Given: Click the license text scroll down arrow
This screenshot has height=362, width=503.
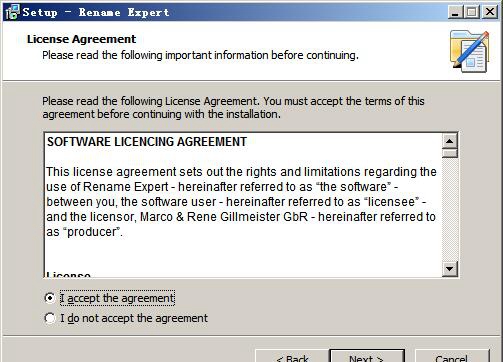Looking at the screenshot, I should (x=450, y=268).
